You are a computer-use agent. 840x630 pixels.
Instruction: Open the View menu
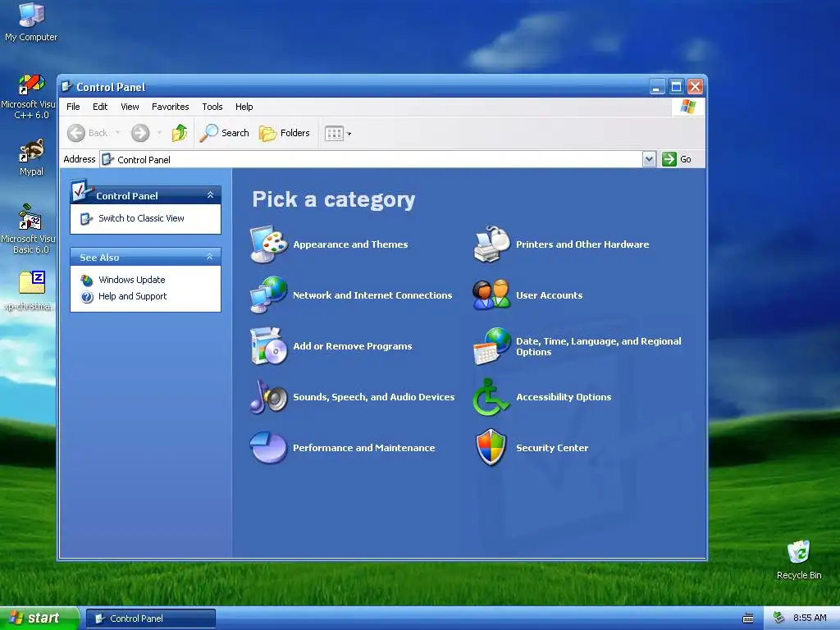click(130, 107)
